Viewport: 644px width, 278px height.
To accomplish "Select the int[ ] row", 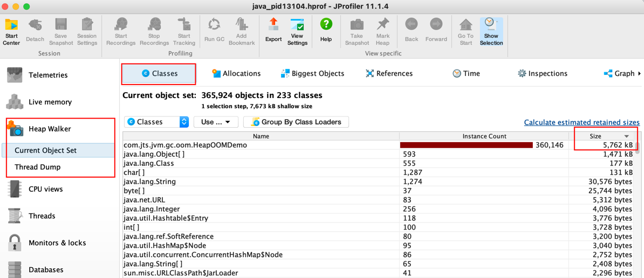I will pyautogui.click(x=379, y=227).
